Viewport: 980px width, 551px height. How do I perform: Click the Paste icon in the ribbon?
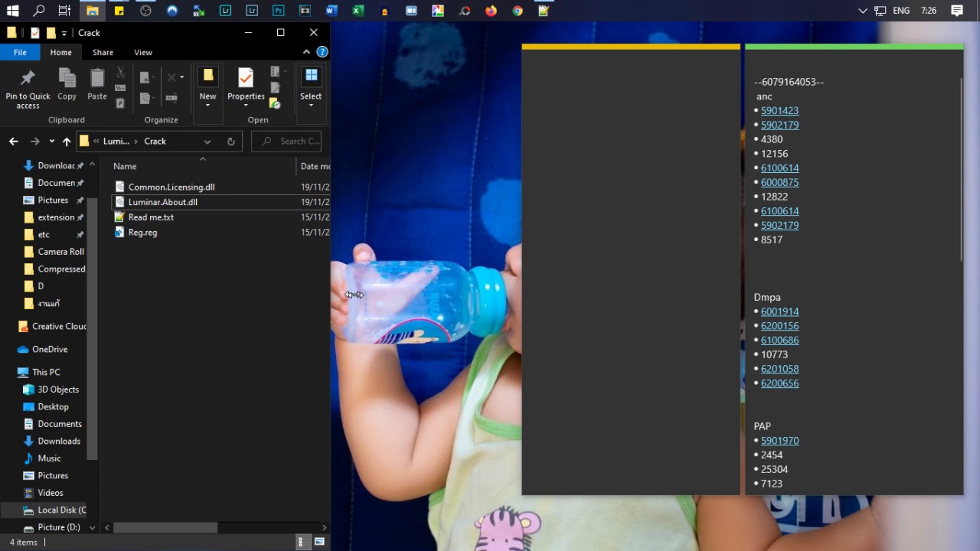click(x=97, y=78)
